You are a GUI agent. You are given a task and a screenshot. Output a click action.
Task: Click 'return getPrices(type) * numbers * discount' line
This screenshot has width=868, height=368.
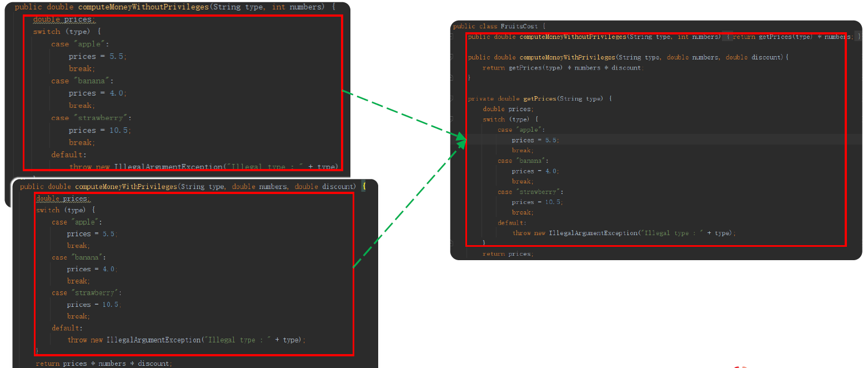pyautogui.click(x=563, y=68)
